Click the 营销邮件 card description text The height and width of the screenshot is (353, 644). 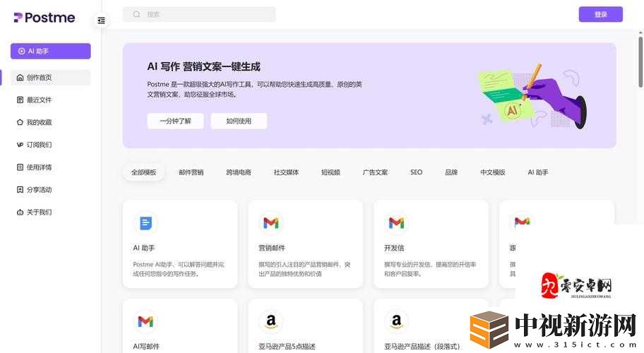[304, 269]
